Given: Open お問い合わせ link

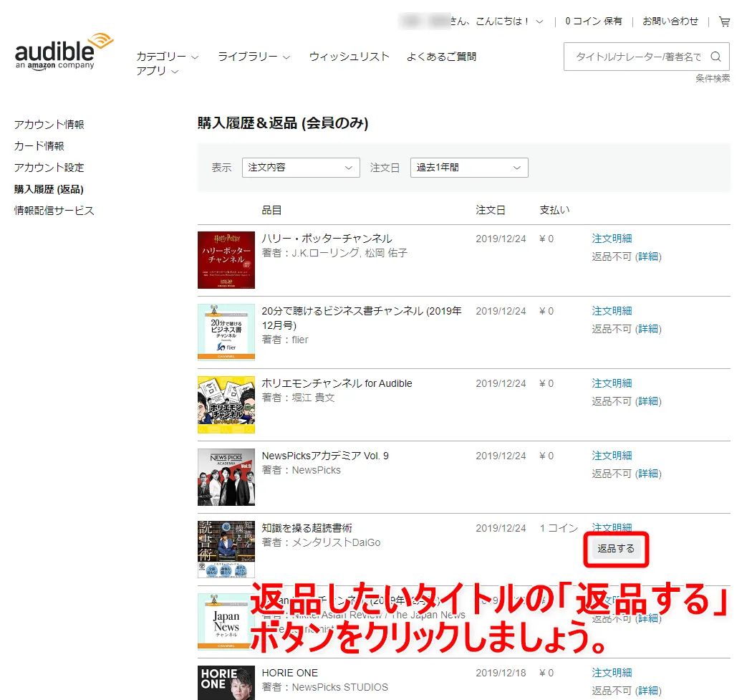Looking at the screenshot, I should point(670,21).
